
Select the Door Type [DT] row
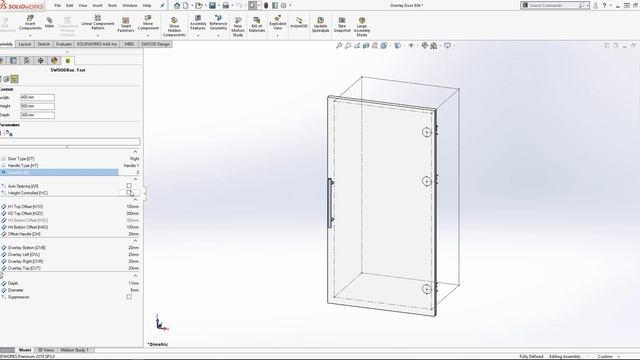tap(70, 158)
